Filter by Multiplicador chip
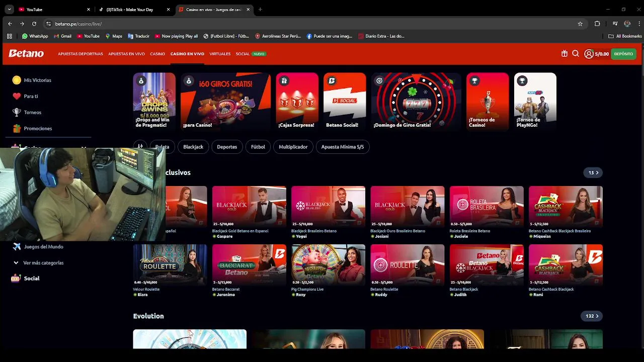 293,147
